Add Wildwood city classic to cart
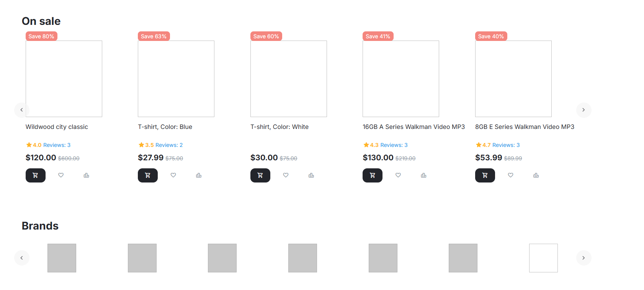This screenshot has width=644, height=290. click(x=35, y=175)
